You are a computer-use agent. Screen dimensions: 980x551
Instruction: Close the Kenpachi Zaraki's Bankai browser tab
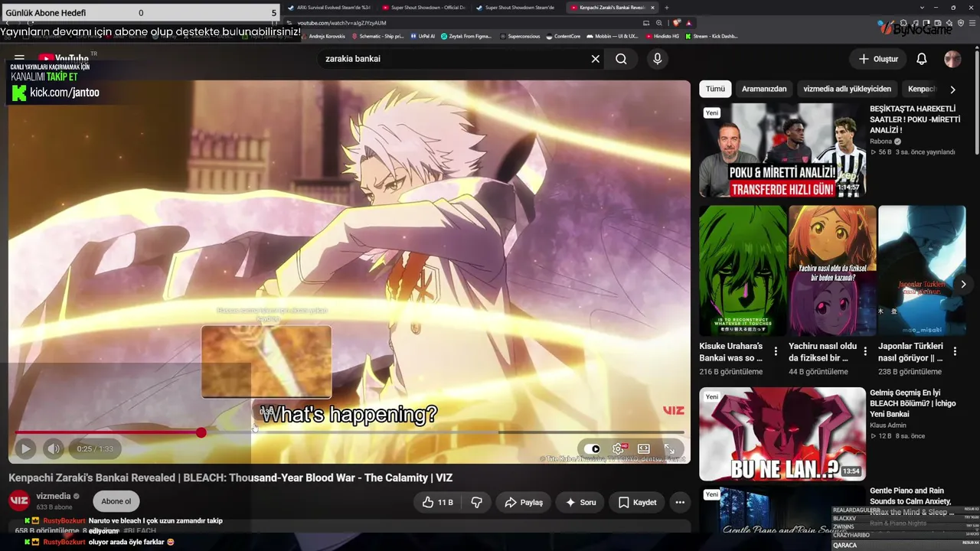[x=651, y=8]
